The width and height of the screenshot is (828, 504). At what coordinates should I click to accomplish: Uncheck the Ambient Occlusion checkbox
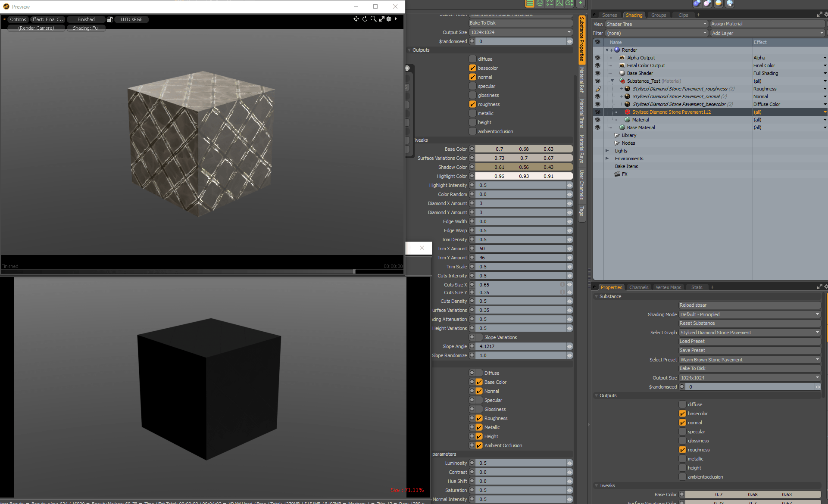pos(479,445)
